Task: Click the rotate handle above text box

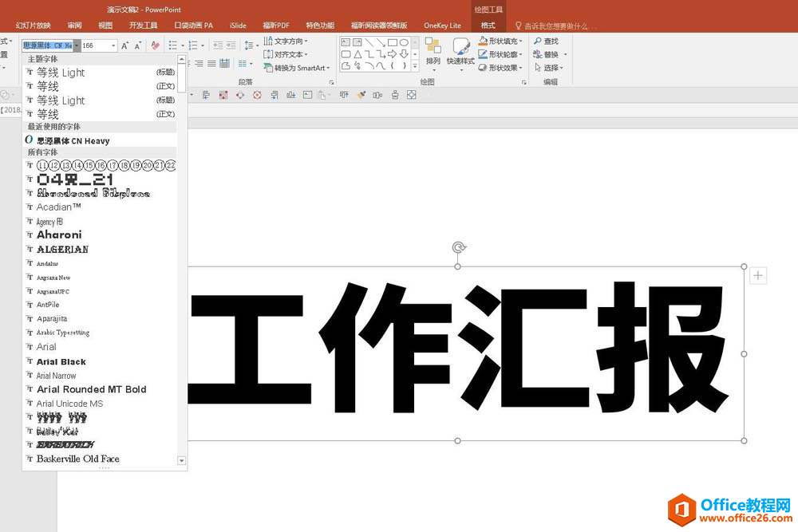Action: coord(458,247)
